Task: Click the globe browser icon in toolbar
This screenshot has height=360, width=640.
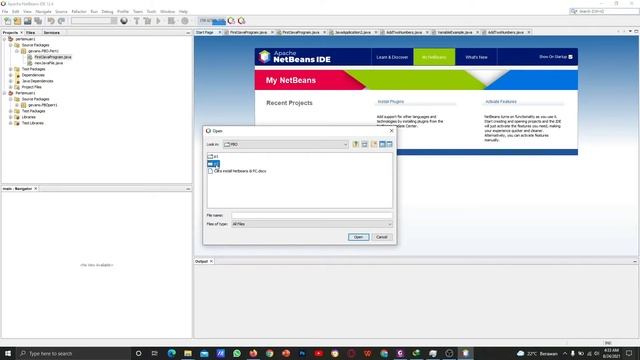Action: [x=124, y=21]
